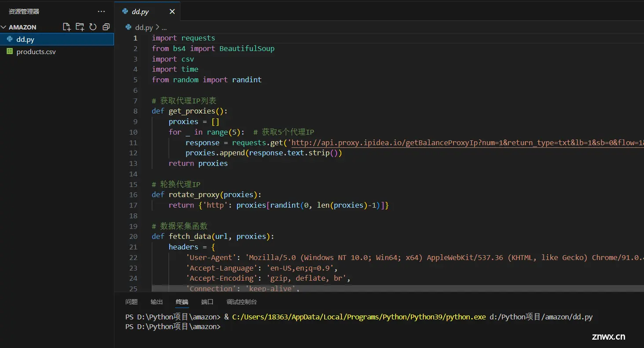This screenshot has height=348, width=644.
Task: Click line number 8 in the gutter
Action: tap(135, 111)
